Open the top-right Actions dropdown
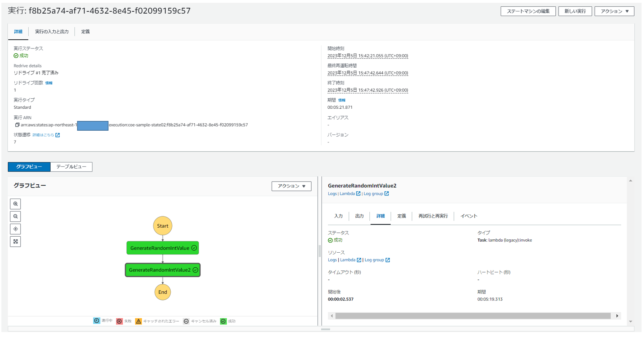 [x=614, y=11]
